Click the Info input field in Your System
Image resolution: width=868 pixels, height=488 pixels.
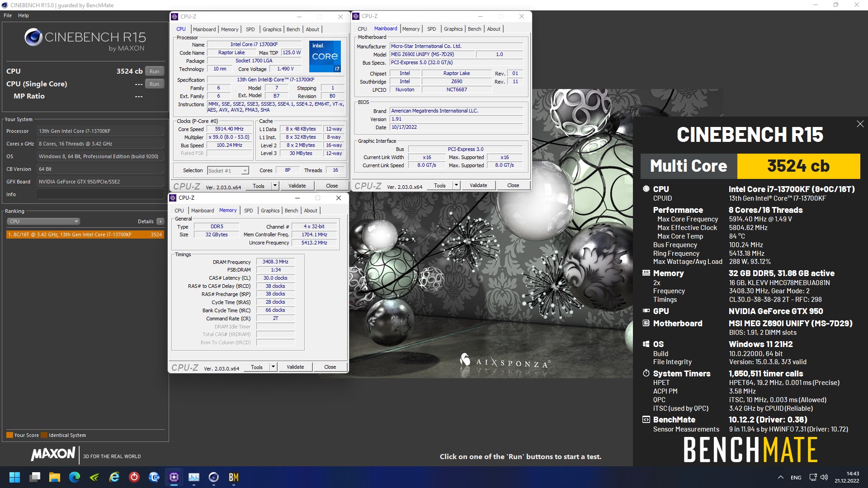pos(100,194)
